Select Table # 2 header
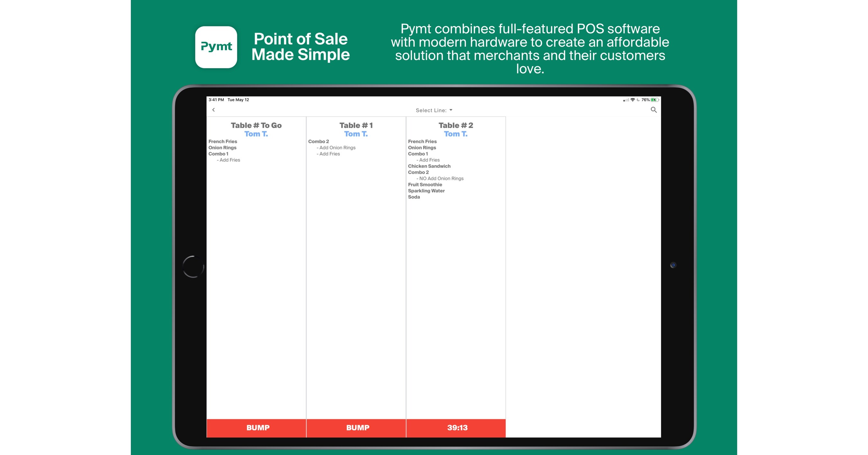Image resolution: width=868 pixels, height=455 pixels. pos(456,125)
